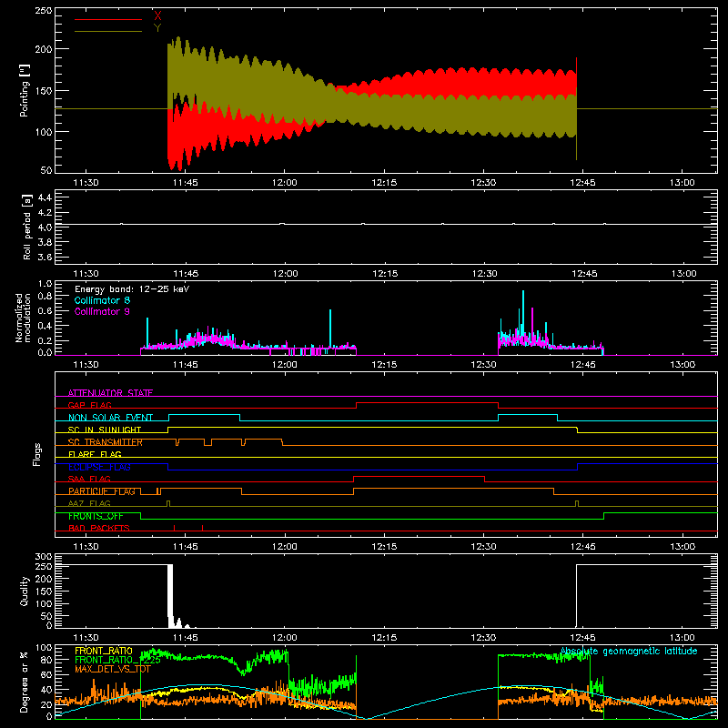
Task: Click the red X legend line
Action: coord(108,19)
